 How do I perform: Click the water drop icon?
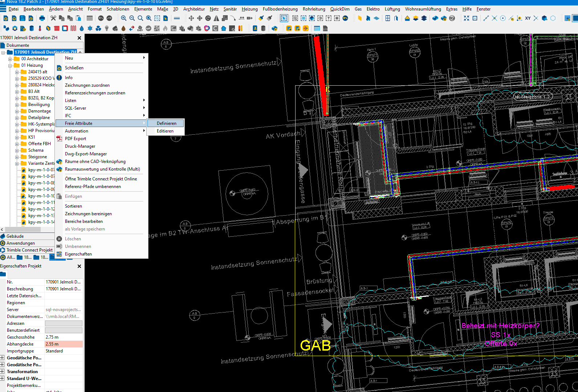pos(82,28)
